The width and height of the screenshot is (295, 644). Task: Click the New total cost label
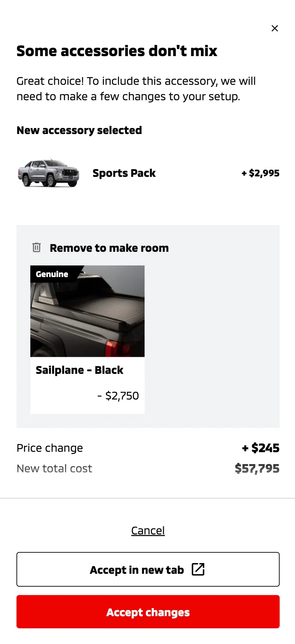[54, 468]
